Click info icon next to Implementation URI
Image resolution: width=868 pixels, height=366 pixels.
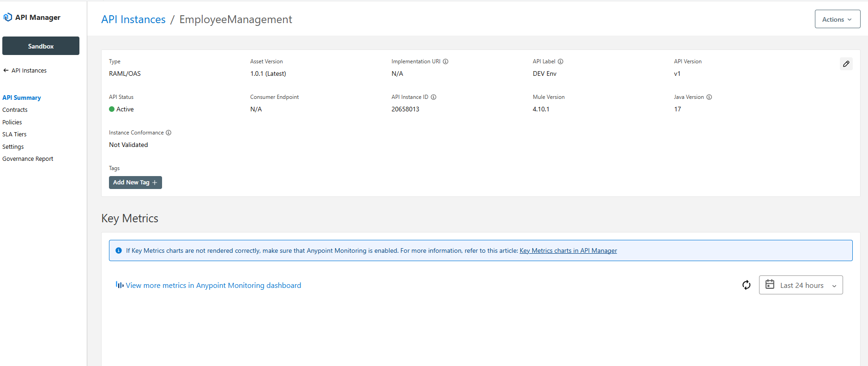tap(446, 61)
